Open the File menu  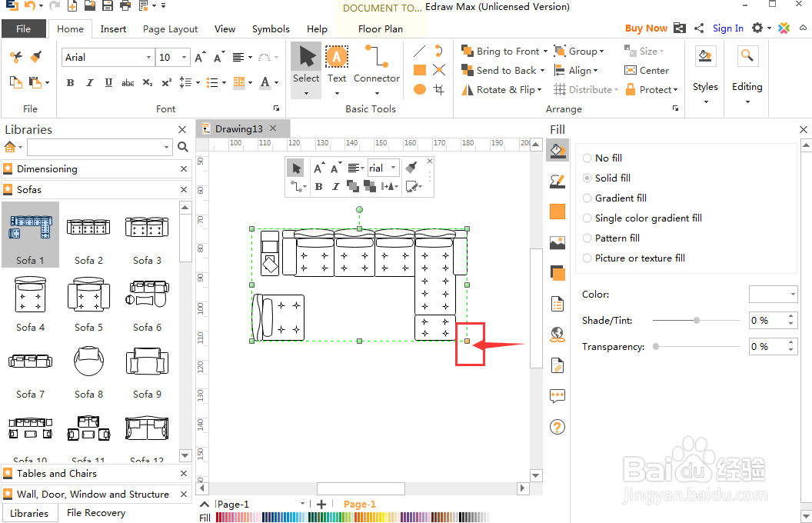click(23, 29)
